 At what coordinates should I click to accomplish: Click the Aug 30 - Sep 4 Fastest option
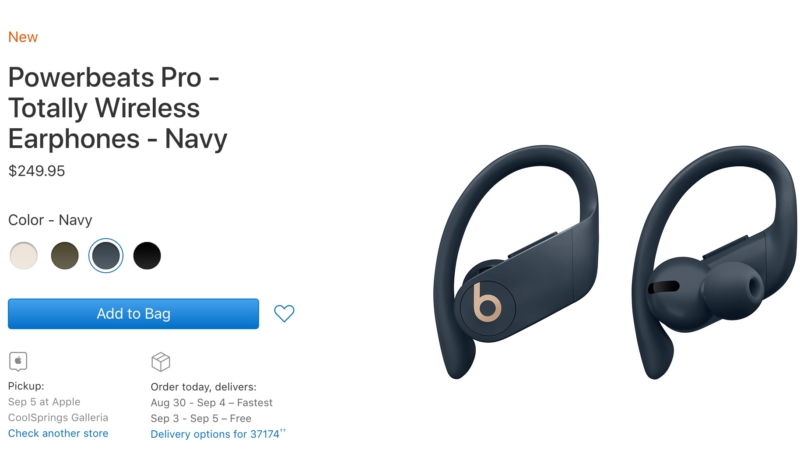coord(211,402)
